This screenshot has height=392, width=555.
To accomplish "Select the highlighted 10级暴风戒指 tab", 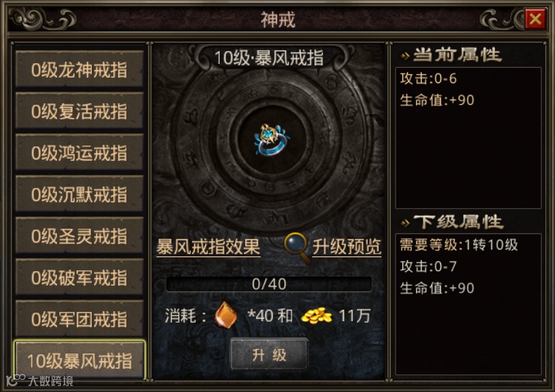I will point(79,360).
